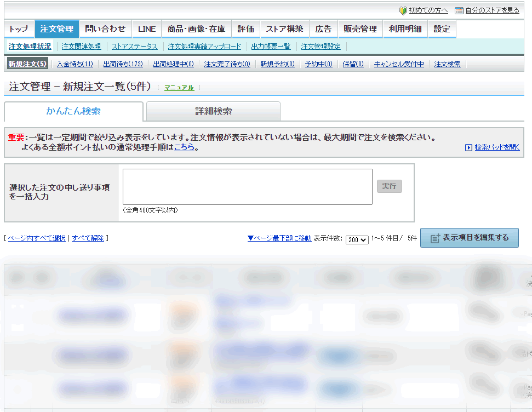Click the edit display items button
Image resolution: width=532 pixels, height=412 pixels.
click(469, 238)
